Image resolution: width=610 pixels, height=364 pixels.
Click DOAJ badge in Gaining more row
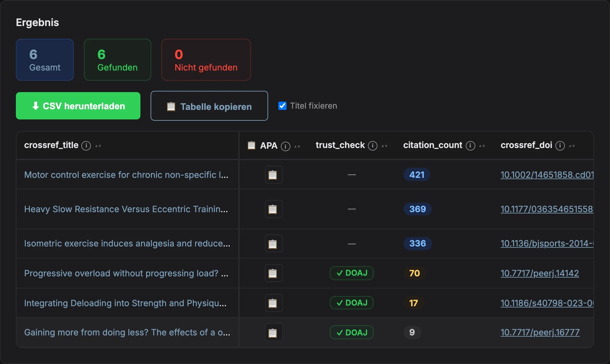(x=352, y=332)
